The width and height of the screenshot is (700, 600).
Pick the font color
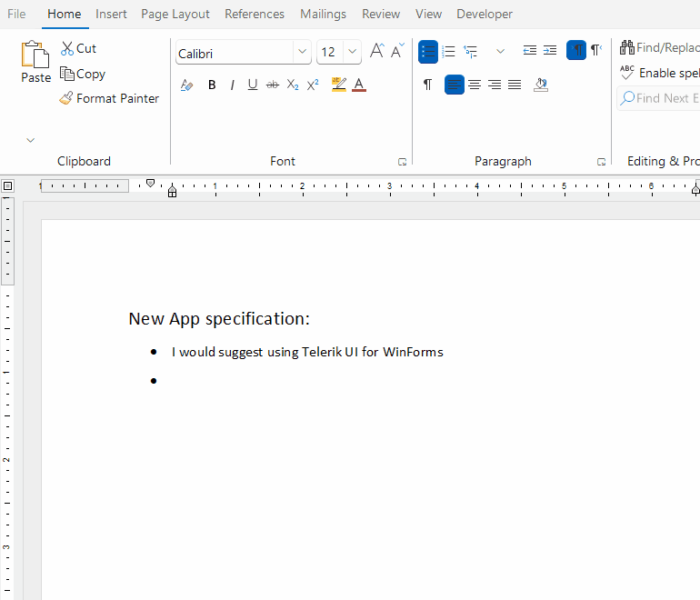359,85
